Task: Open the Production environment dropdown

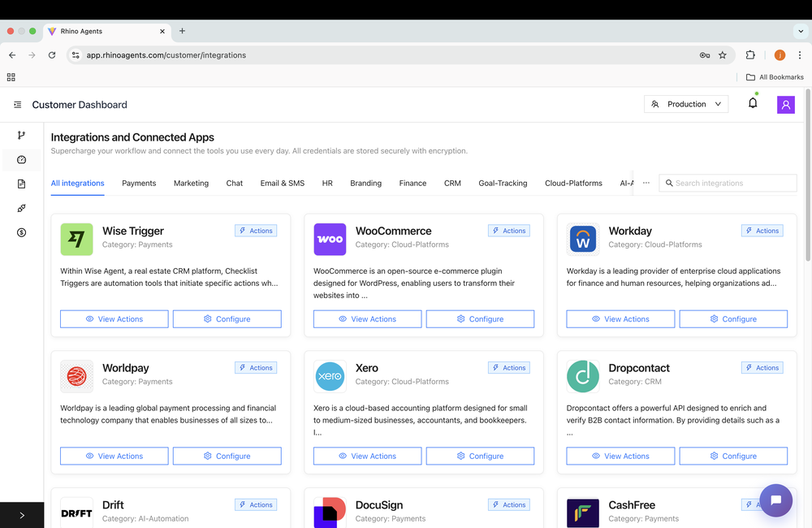Action: point(685,104)
